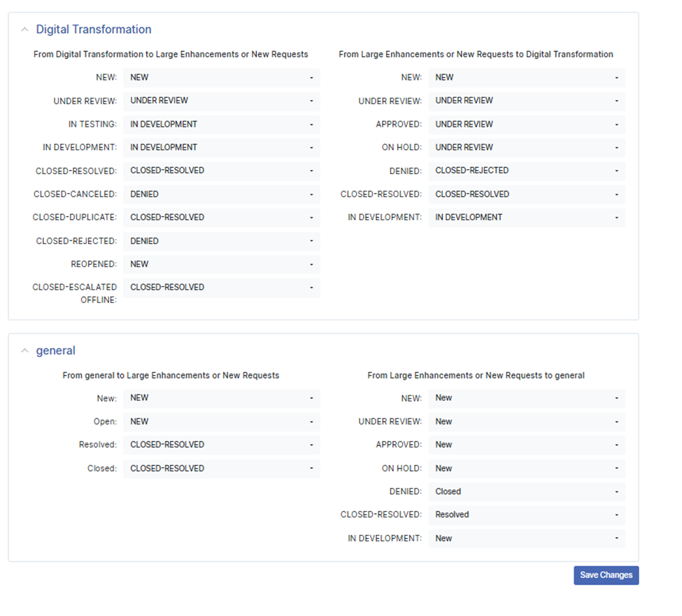Screen dimensions: 682x616
Task: Open CLOSED-ESCALATED OFFLINE mapping dropdown
Action: [222, 287]
